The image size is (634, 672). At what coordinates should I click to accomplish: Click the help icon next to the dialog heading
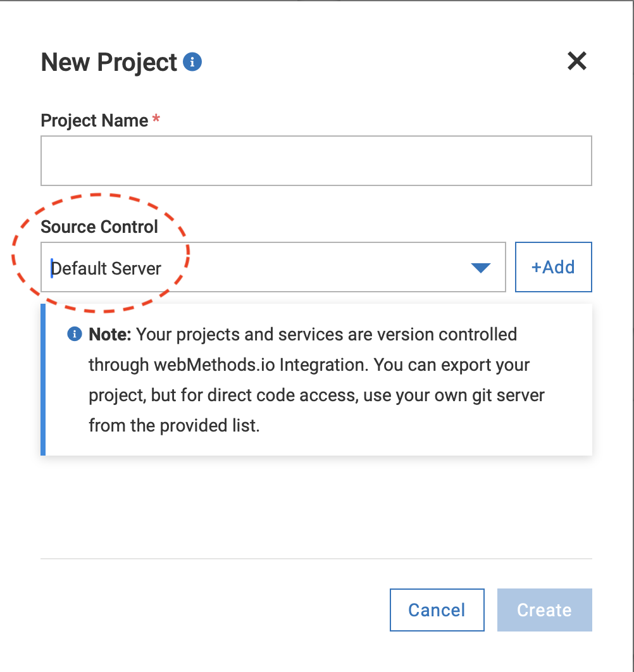[192, 61]
